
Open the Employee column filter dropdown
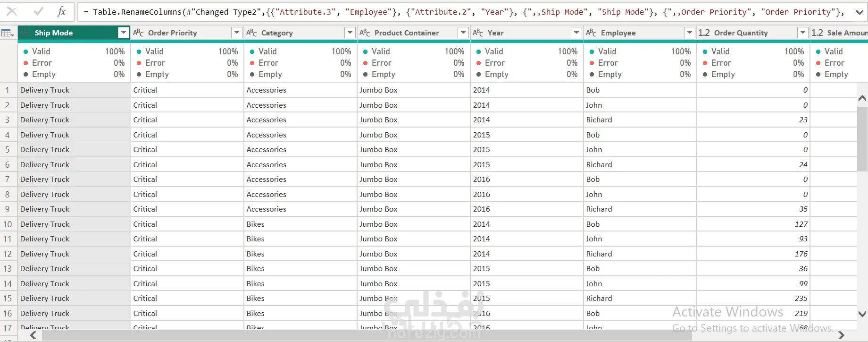690,33
